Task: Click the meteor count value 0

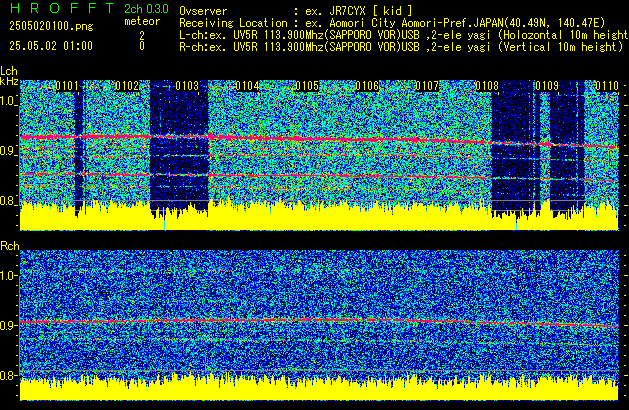Action: [142, 46]
